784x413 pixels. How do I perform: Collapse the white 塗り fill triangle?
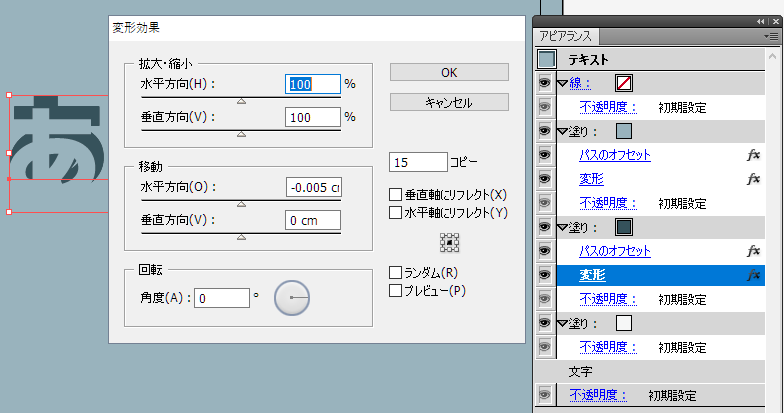pos(562,323)
